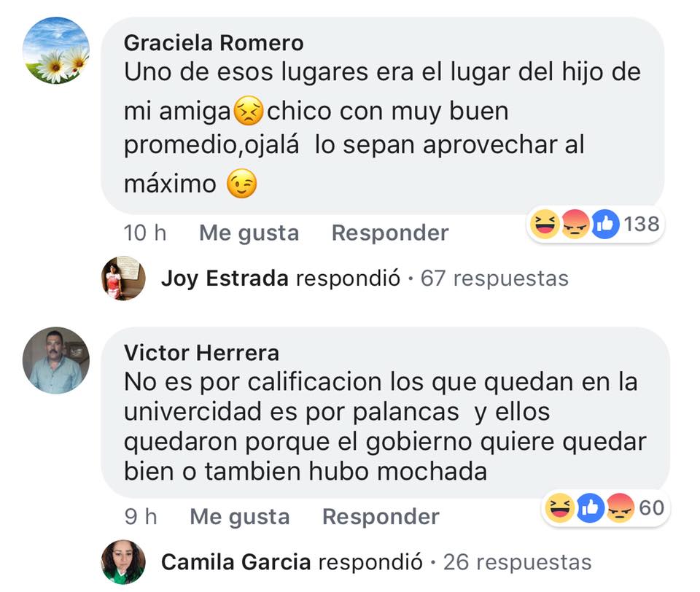Like Graciela Romero's comment with Me gusta
Viewport: 700px width, 592px height.
click(249, 233)
